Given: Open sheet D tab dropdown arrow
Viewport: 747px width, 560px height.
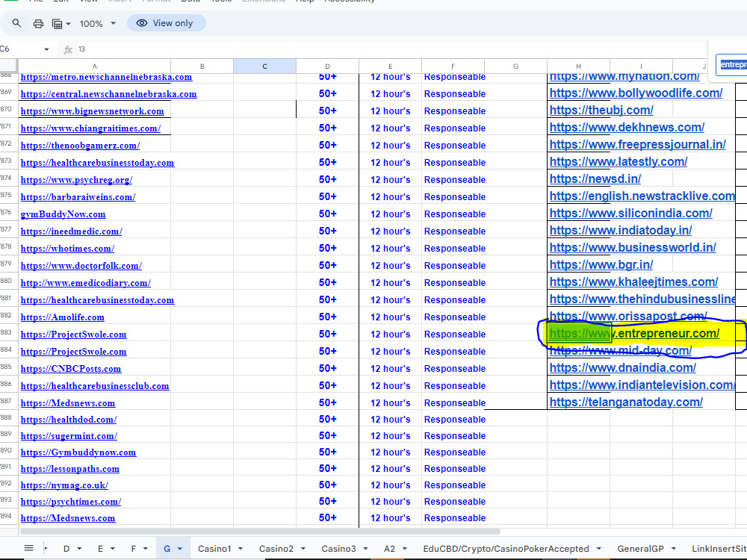Looking at the screenshot, I should pyautogui.click(x=79, y=549).
